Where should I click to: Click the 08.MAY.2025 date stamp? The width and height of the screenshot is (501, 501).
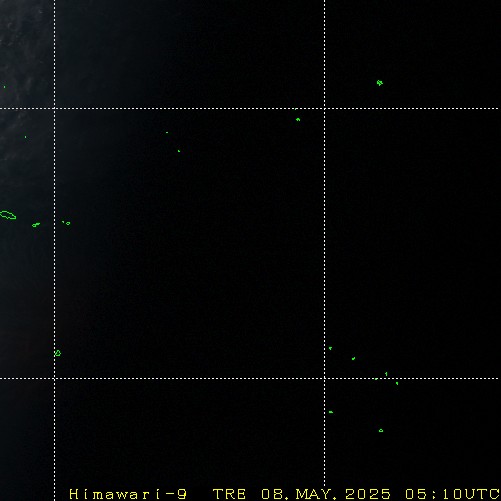(326, 494)
